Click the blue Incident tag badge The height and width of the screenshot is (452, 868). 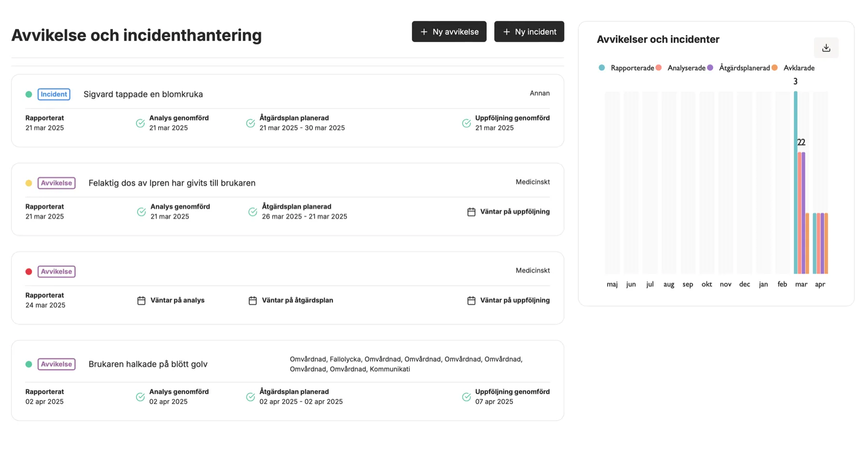coord(54,95)
